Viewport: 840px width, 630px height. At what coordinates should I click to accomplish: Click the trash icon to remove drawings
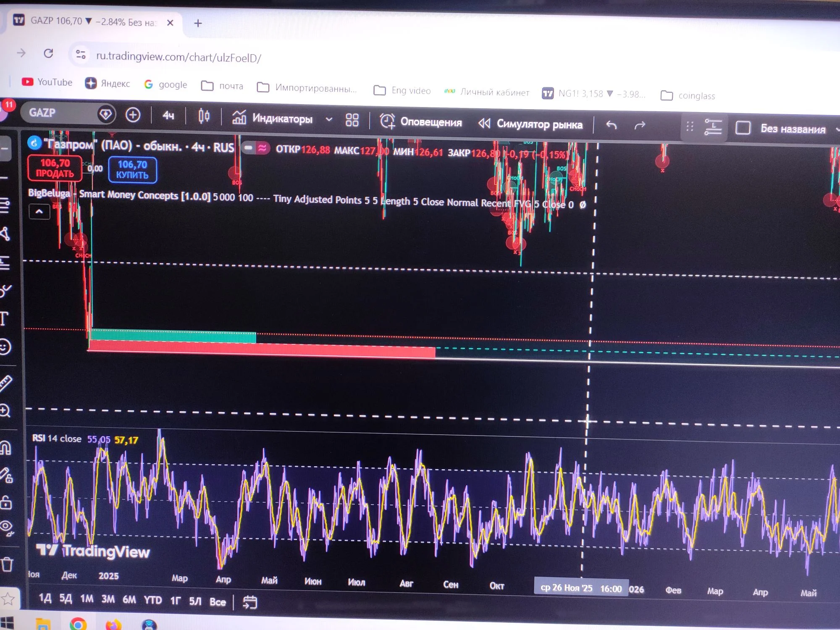click(x=7, y=564)
